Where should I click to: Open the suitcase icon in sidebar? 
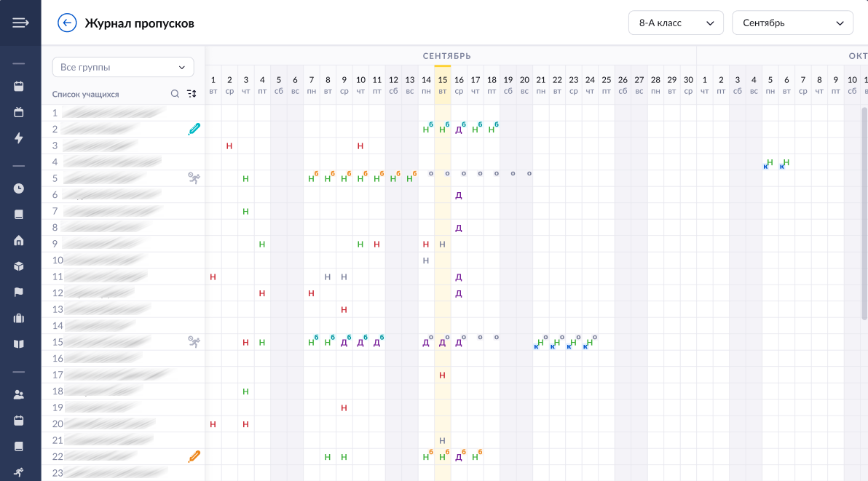(x=19, y=318)
